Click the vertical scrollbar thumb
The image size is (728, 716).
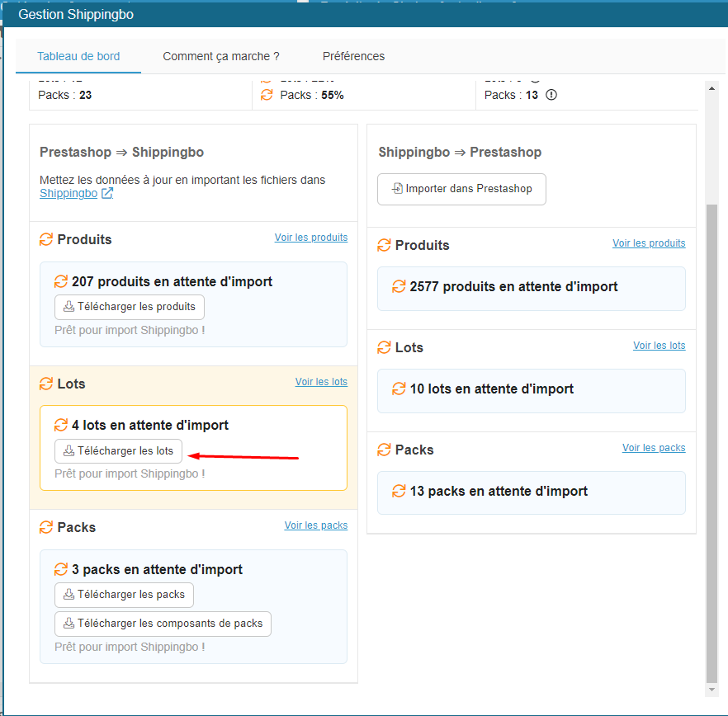(x=711, y=443)
